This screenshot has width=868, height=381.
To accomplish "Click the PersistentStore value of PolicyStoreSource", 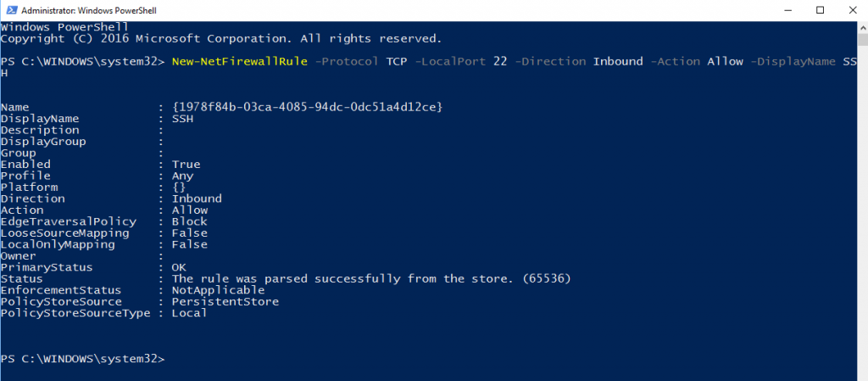I will tap(225, 302).
